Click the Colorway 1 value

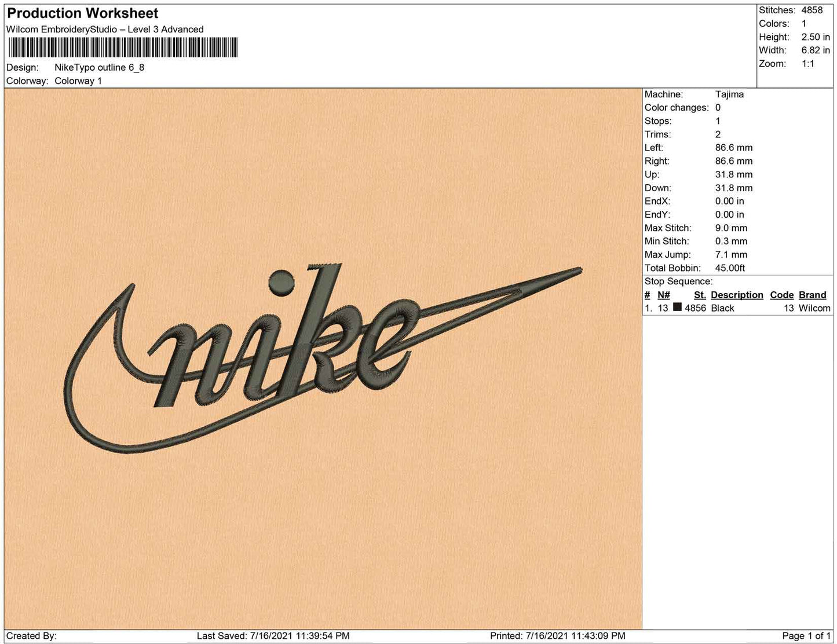pos(78,81)
